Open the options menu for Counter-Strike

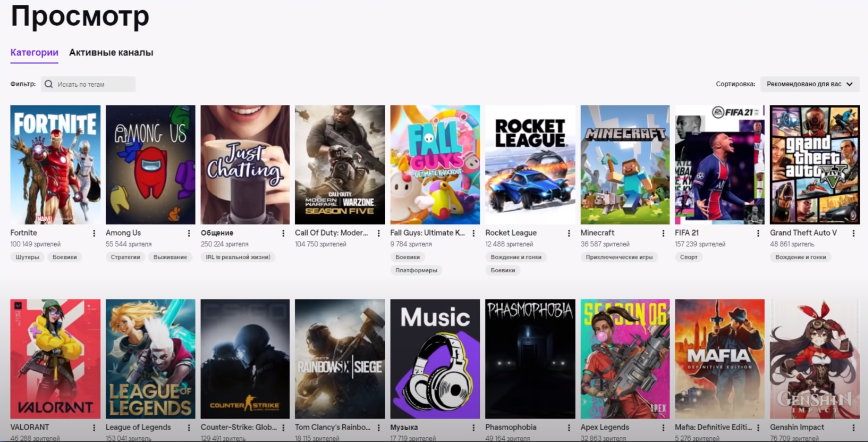(283, 428)
